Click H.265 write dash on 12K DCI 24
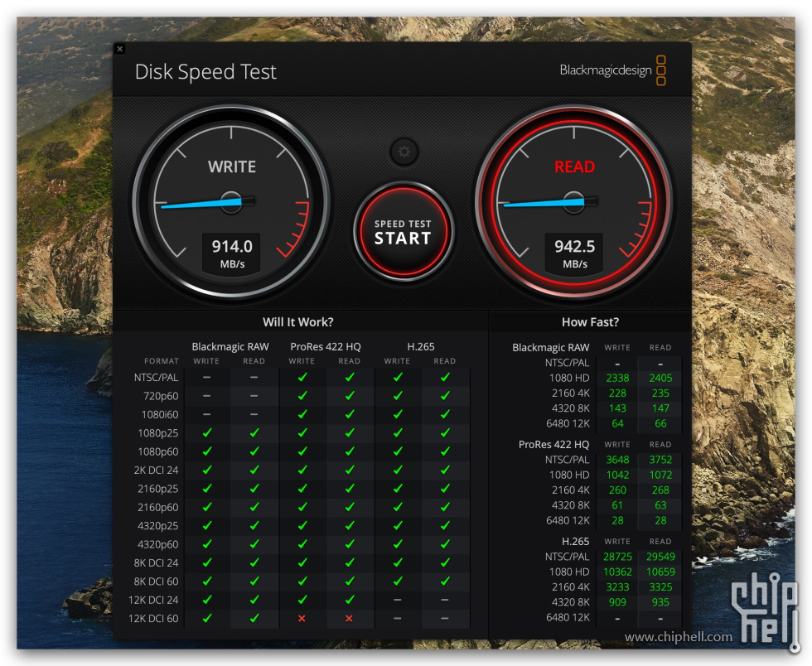The height and width of the screenshot is (666, 812). point(397,600)
